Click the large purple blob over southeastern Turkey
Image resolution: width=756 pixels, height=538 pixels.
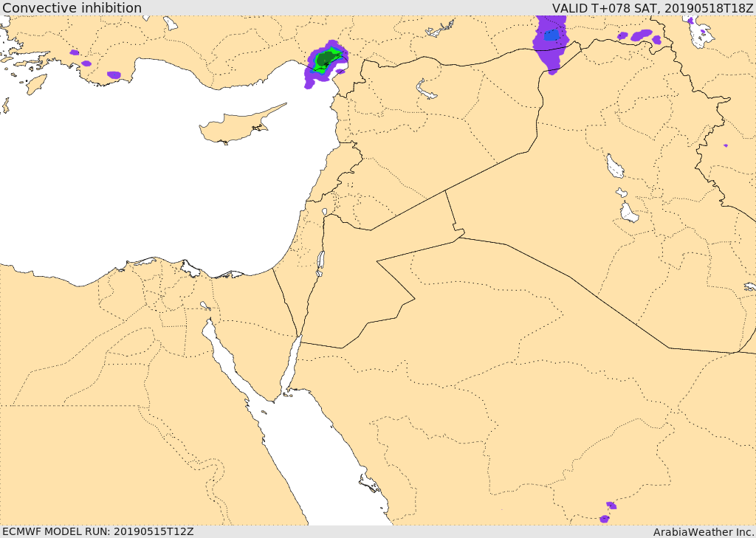pos(551,44)
